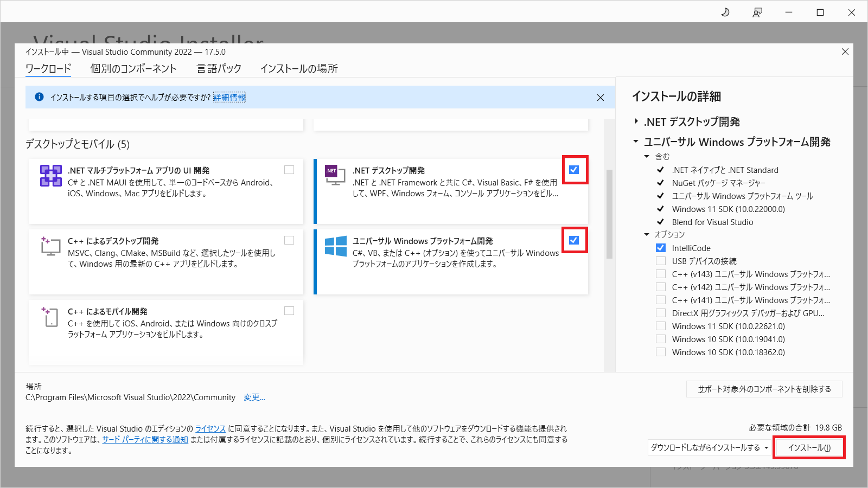
Task: Switch to 言語パック tab
Action: (x=219, y=69)
